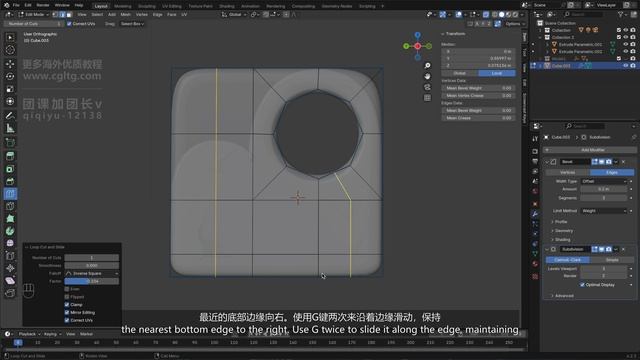Click the Add Modifier button

click(590, 150)
